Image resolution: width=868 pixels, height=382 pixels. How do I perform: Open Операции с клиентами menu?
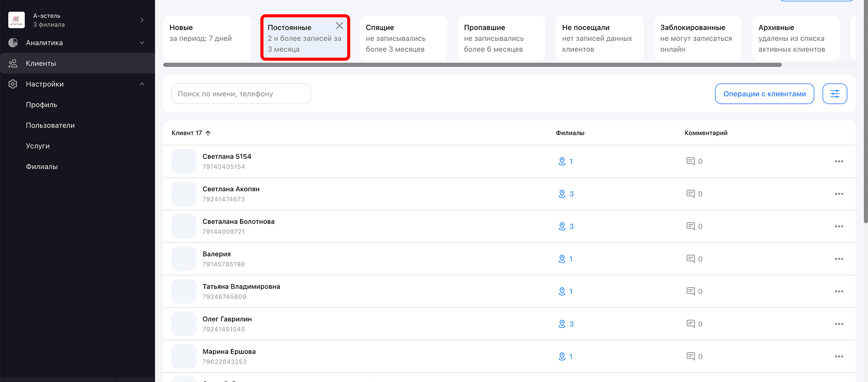coord(764,94)
